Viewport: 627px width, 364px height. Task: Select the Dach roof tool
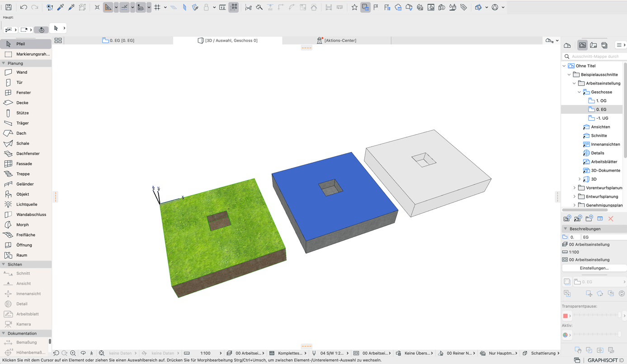coord(26,133)
